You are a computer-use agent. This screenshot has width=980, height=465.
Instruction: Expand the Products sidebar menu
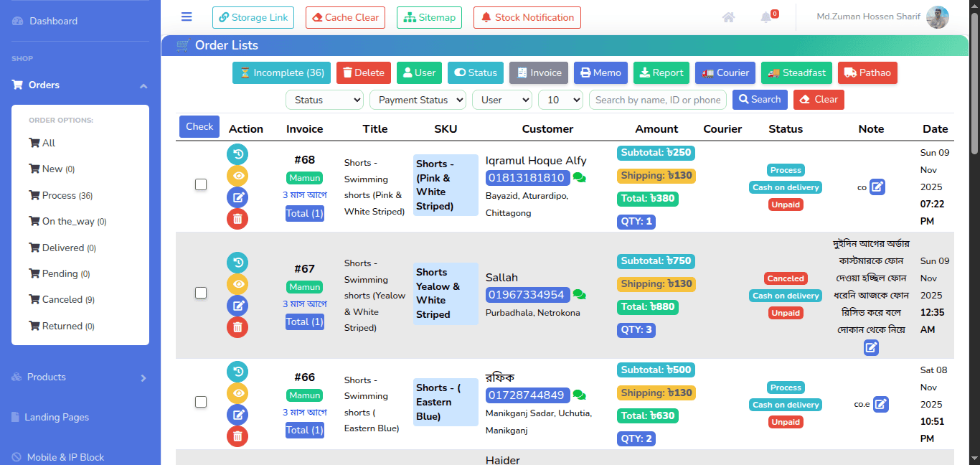click(80, 377)
